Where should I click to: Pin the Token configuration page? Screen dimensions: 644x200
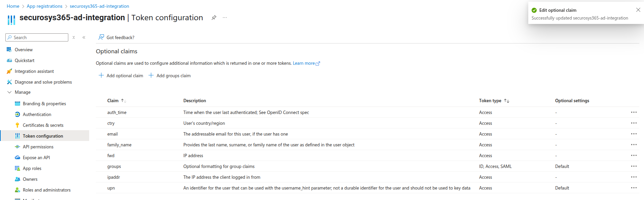214,18
